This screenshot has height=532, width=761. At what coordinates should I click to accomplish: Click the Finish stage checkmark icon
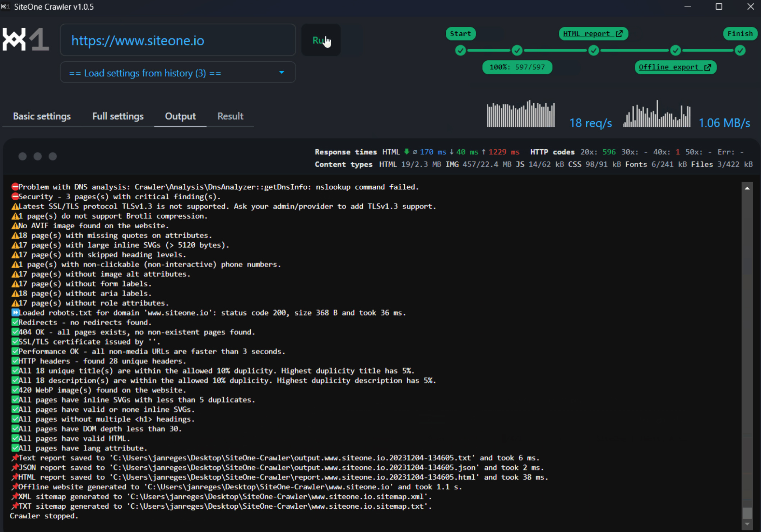pyautogui.click(x=740, y=51)
